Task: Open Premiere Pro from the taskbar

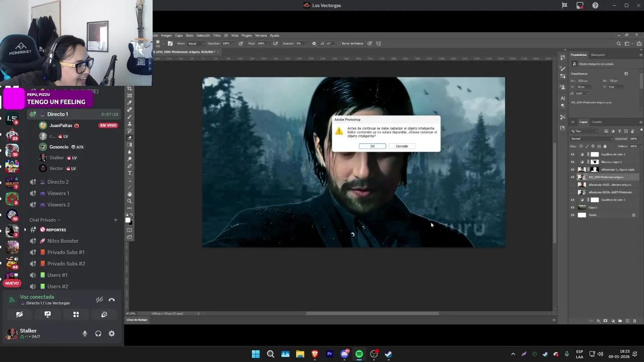Action: point(330,354)
